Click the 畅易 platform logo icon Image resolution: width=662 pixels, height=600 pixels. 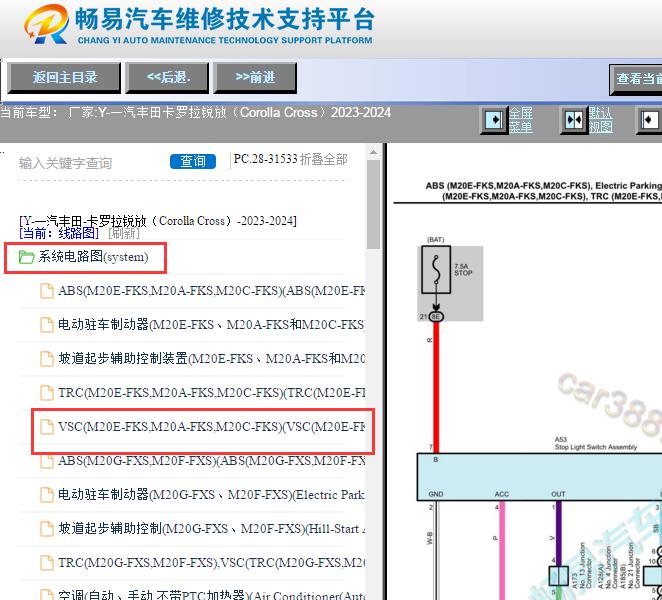pyautogui.click(x=46, y=24)
